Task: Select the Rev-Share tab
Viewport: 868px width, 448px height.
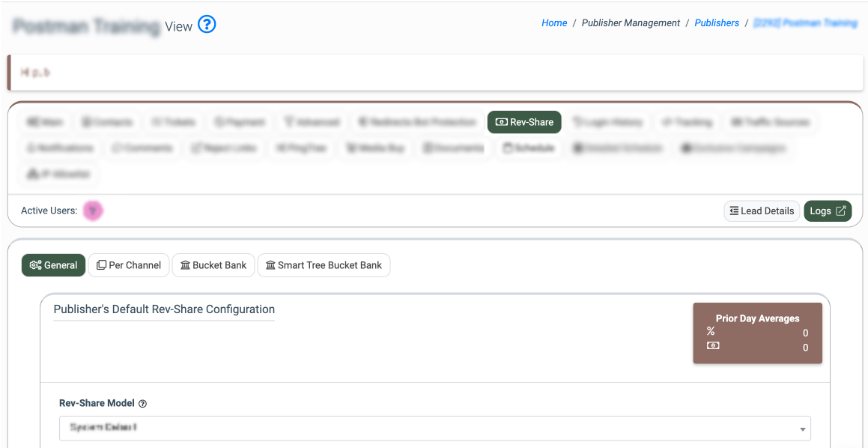Action: point(524,122)
